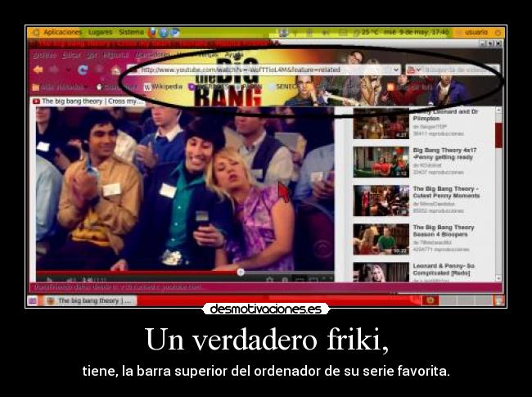Click the dark red vertical scrollbar thumb

(498, 135)
